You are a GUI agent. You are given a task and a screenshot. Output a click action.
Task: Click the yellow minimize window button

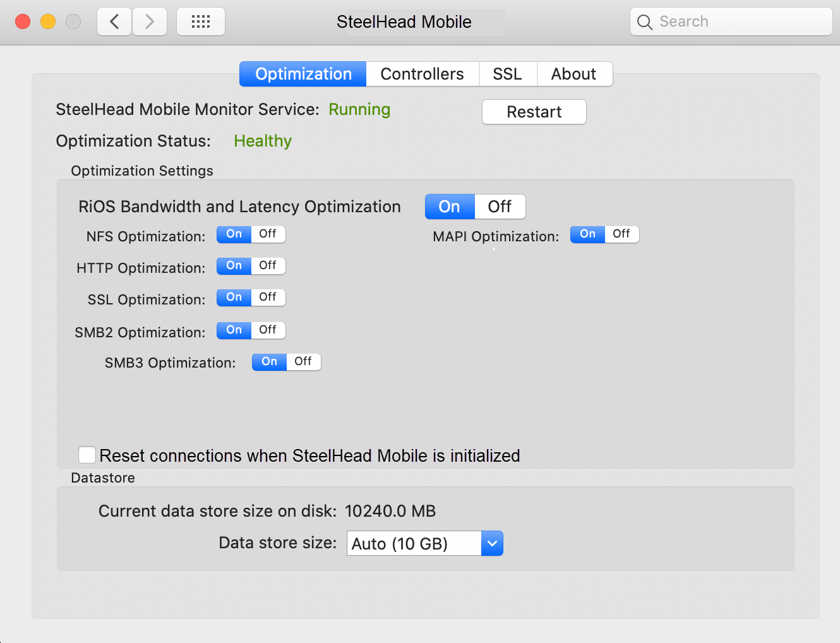(48, 22)
